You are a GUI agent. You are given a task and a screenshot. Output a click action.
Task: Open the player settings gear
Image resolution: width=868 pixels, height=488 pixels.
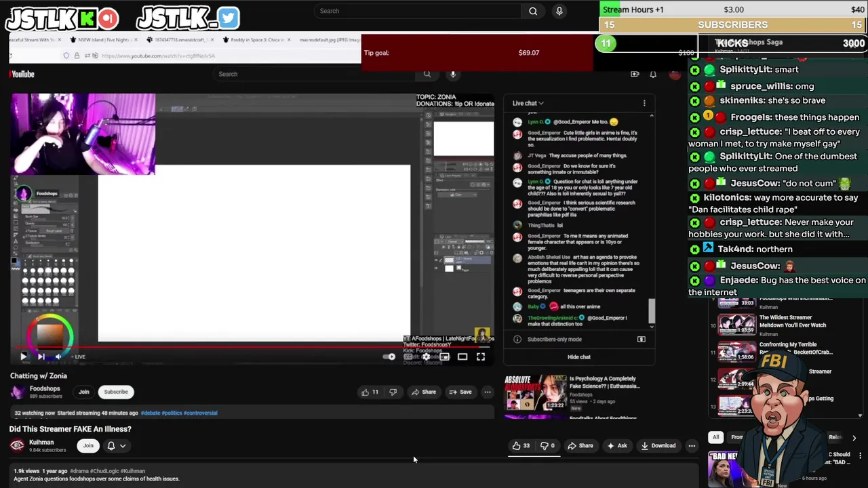click(x=426, y=357)
